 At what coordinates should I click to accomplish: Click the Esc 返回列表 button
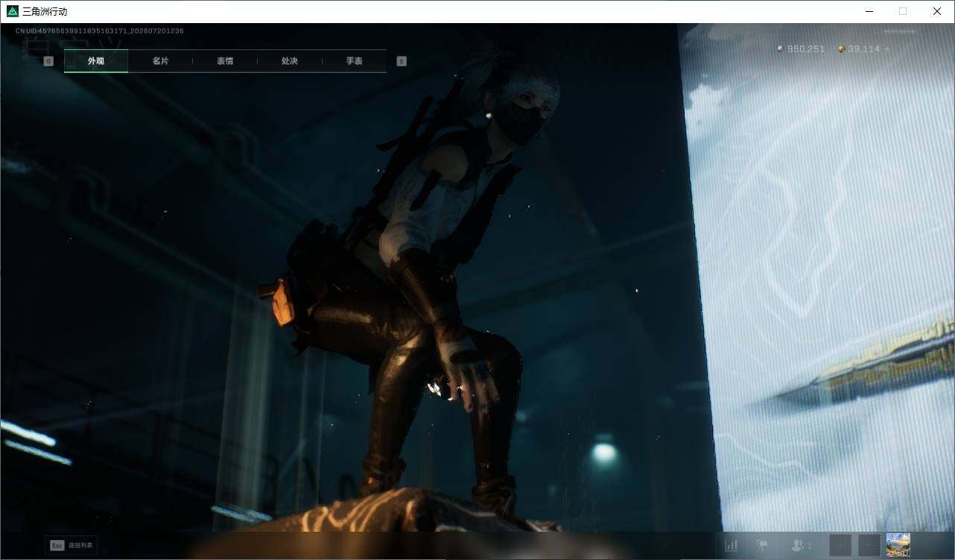coord(71,545)
